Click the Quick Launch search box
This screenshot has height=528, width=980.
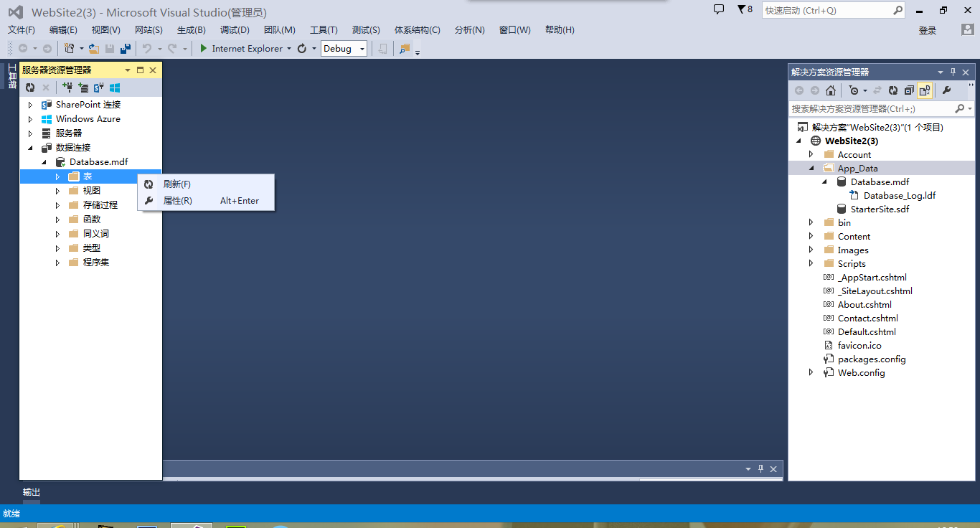coord(834,10)
